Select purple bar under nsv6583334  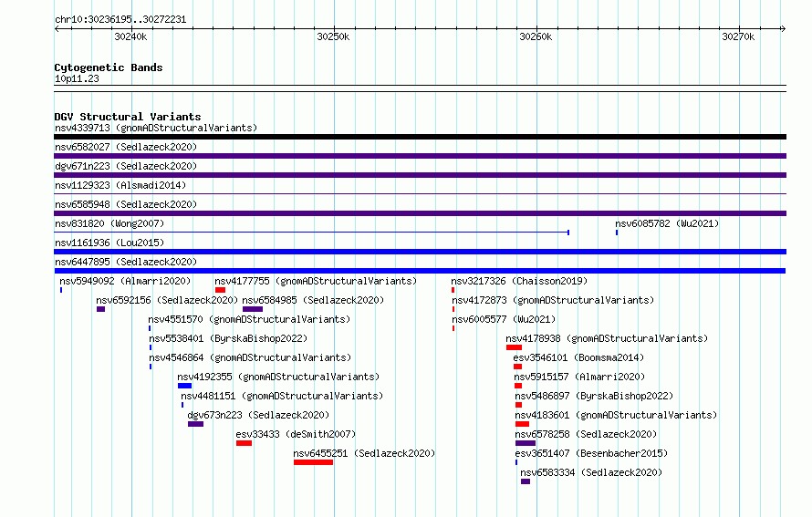[x=526, y=481]
